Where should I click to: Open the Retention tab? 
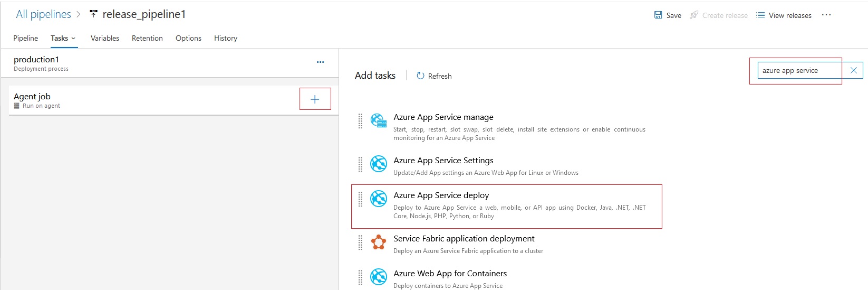tap(147, 38)
